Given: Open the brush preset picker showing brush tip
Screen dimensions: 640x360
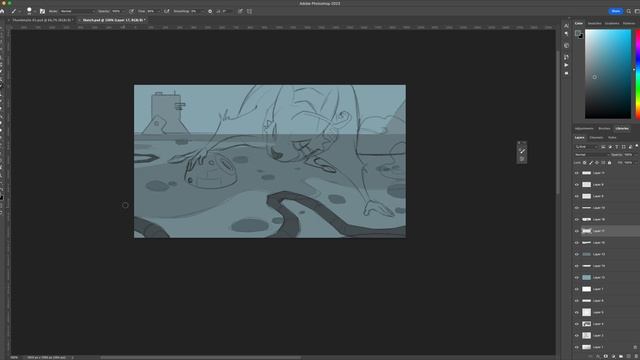Looking at the screenshot, I should click(x=30, y=11).
